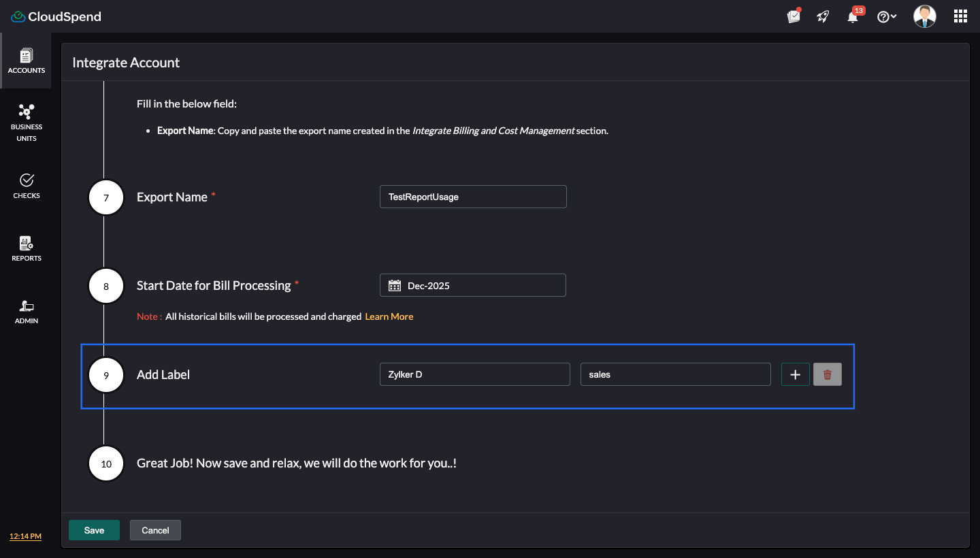Click the label value field 'sales'
The image size is (980, 558).
[675, 374]
